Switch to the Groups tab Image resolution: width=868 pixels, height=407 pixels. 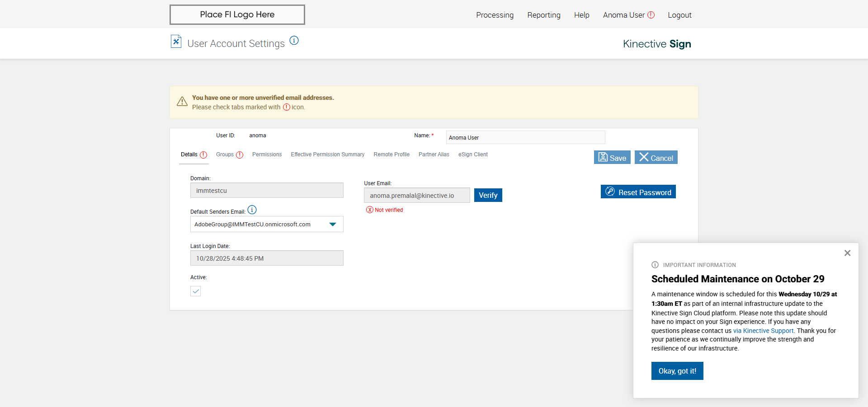click(225, 154)
